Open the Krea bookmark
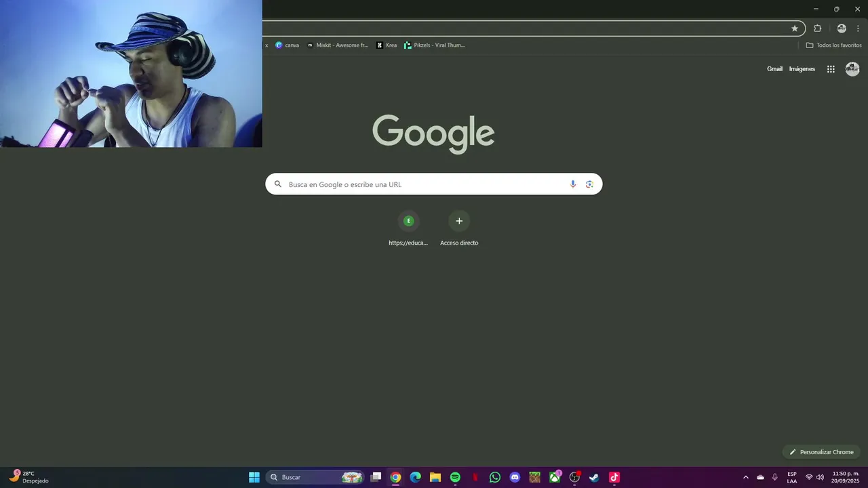 (387, 45)
